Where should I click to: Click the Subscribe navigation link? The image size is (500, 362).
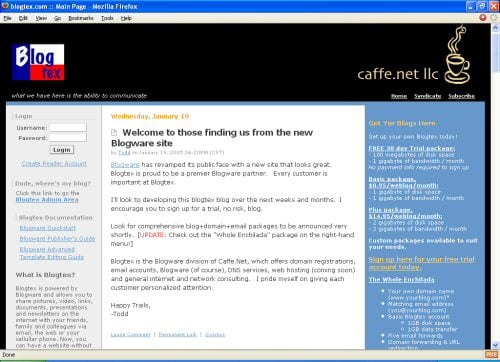pos(462,96)
